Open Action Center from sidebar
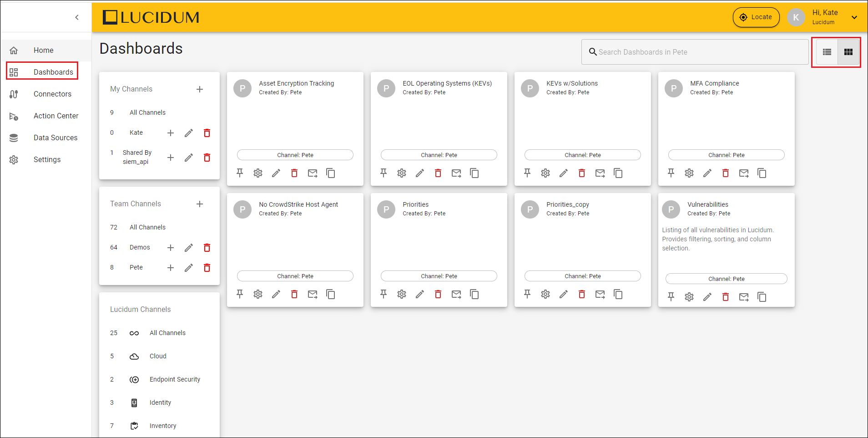This screenshot has height=438, width=868. pos(56,116)
